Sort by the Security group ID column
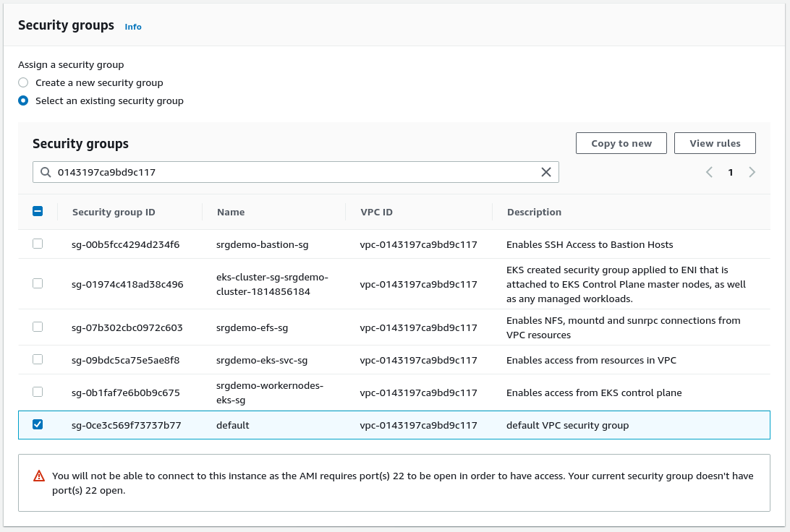Image resolution: width=790 pixels, height=532 pixels. pyautogui.click(x=114, y=212)
